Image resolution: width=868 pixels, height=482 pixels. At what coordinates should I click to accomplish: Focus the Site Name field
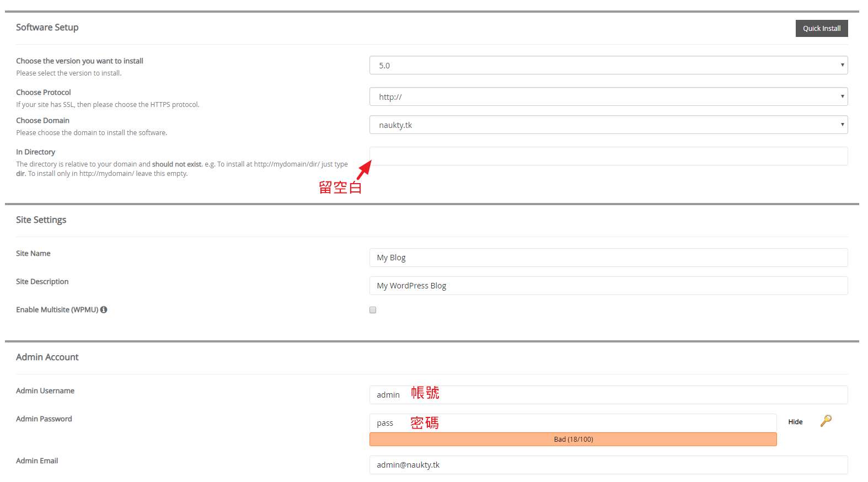point(608,258)
